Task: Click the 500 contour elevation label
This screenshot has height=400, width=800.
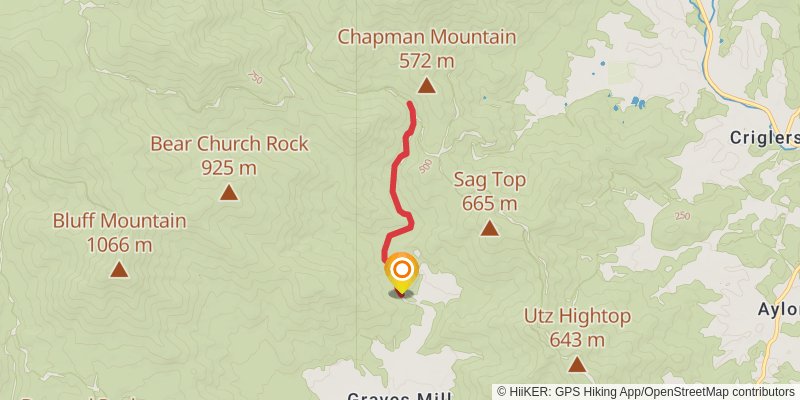Action: (425, 166)
